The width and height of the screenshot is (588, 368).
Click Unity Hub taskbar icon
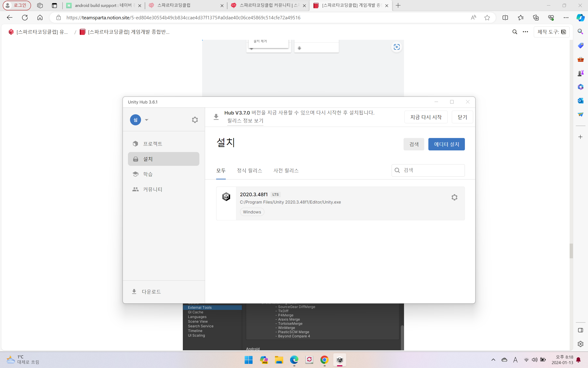340,360
